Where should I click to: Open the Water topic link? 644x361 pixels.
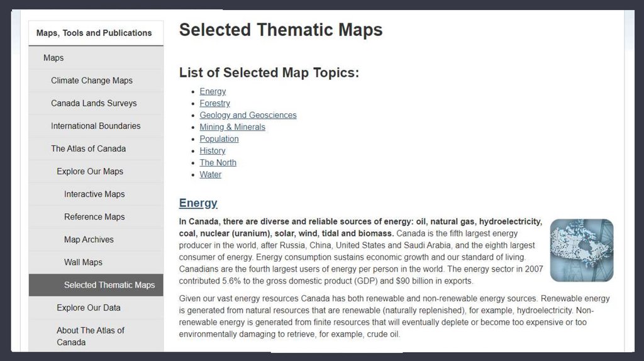coord(210,174)
